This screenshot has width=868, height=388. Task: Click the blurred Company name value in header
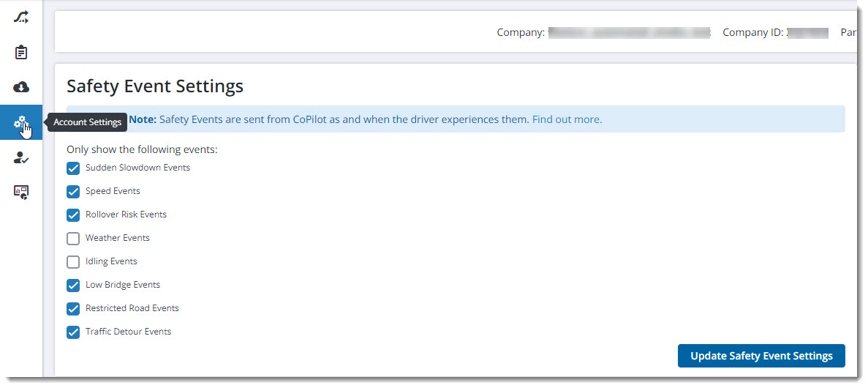click(x=629, y=33)
